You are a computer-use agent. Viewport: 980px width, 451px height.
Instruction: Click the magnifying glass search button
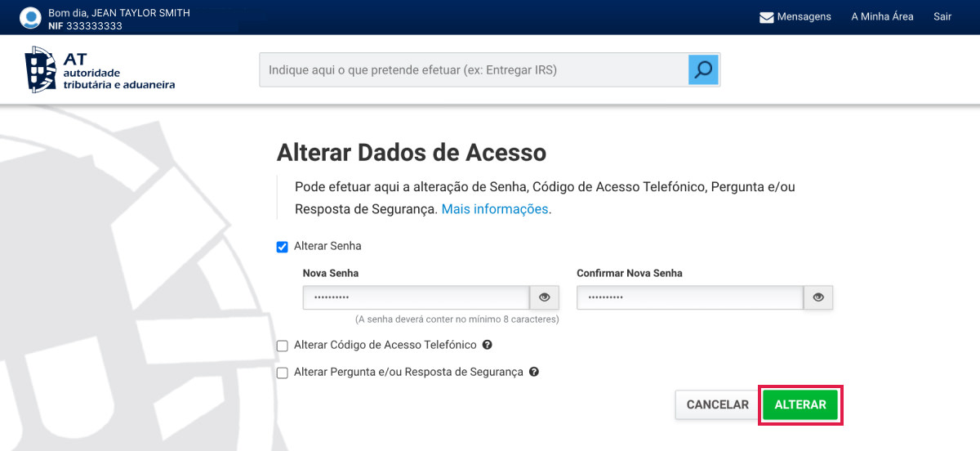point(703,70)
